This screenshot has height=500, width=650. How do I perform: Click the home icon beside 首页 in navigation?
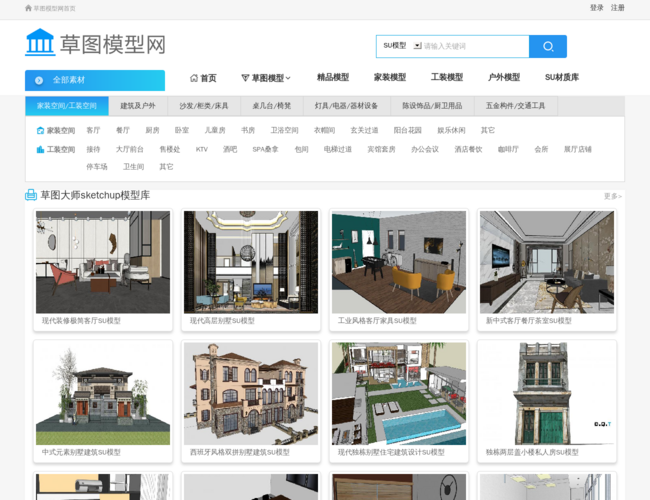(194, 78)
